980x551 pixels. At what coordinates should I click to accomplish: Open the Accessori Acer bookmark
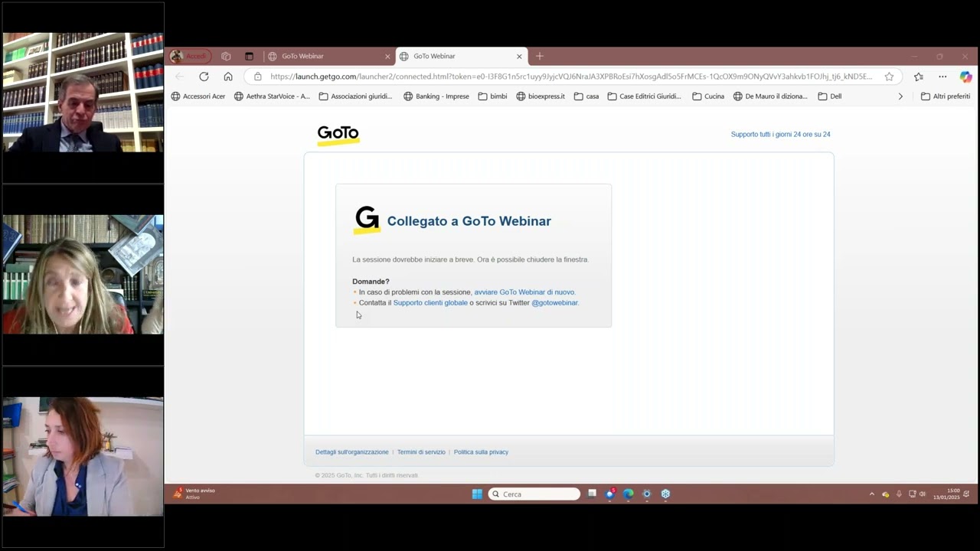[x=198, y=96]
